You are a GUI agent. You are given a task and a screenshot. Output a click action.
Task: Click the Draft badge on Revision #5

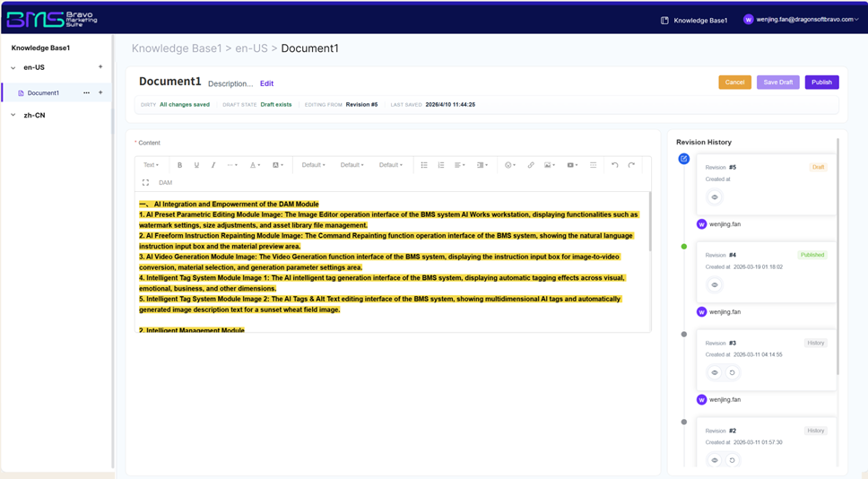pyautogui.click(x=818, y=167)
